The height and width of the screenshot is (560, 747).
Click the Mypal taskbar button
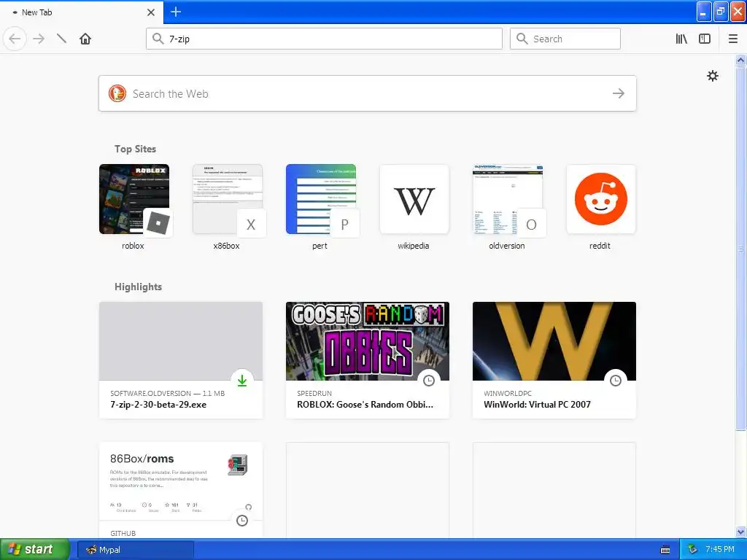tap(136, 550)
